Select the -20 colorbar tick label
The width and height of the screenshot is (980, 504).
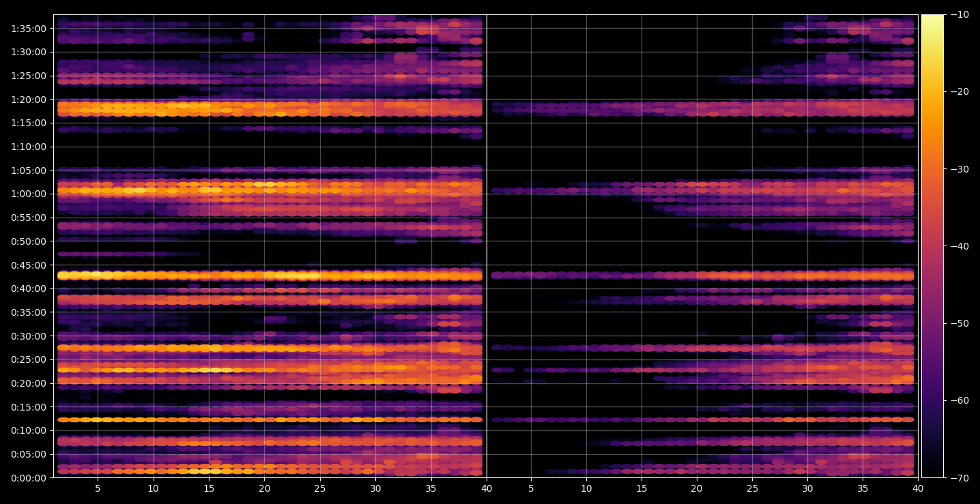[960, 92]
